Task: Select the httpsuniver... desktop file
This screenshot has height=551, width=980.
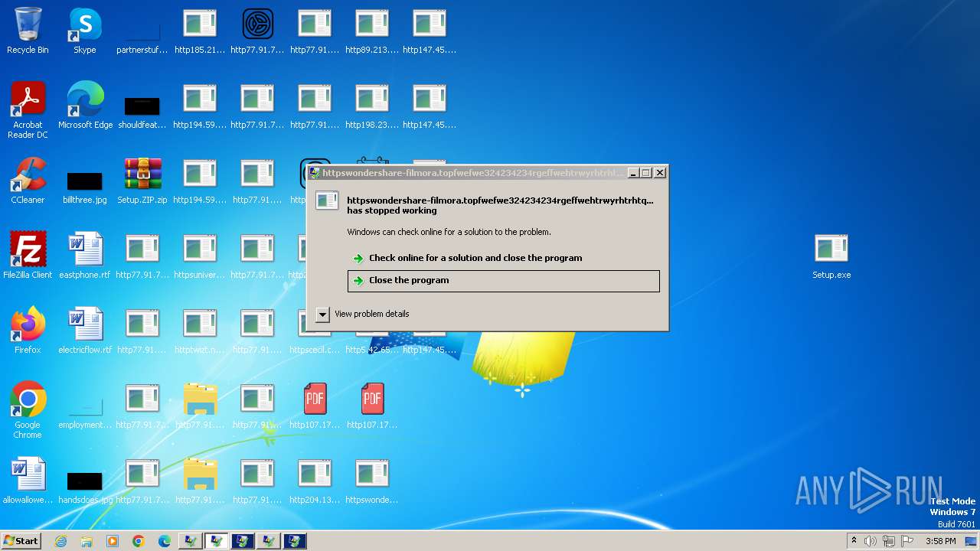Action: coord(200,256)
